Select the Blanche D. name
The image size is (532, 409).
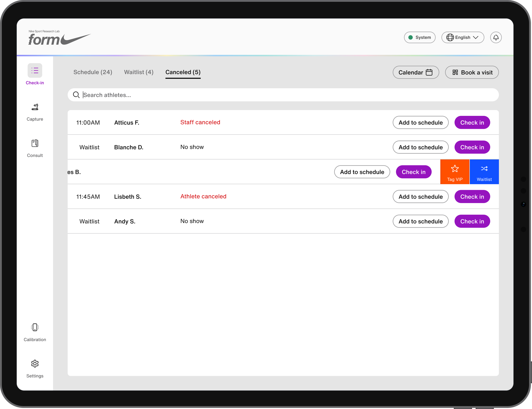tap(129, 147)
